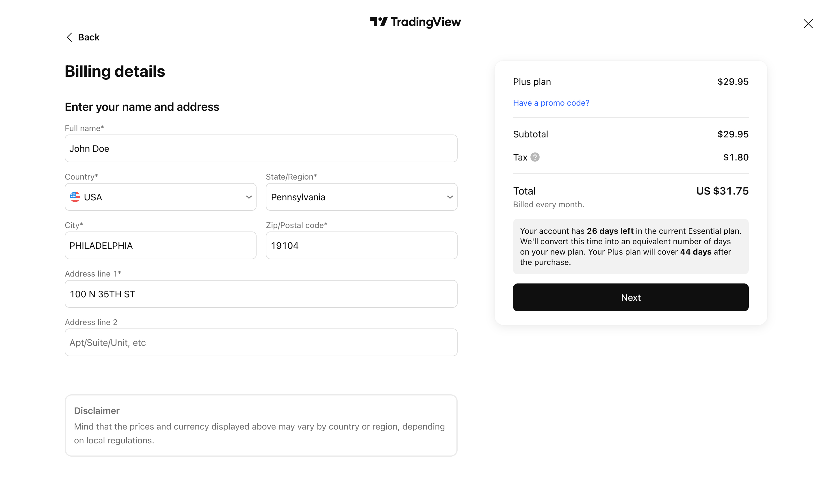Click the Next button
This screenshot has width=832, height=504.
coord(631,297)
